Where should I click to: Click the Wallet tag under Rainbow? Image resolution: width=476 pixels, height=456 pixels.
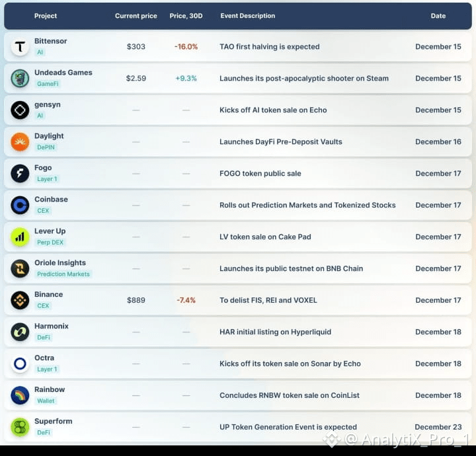(46, 400)
